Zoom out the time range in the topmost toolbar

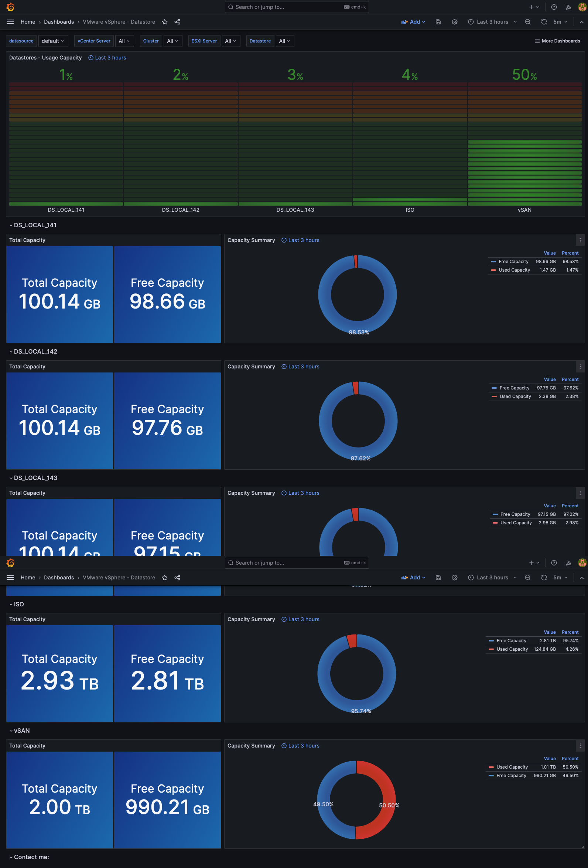pos(527,22)
